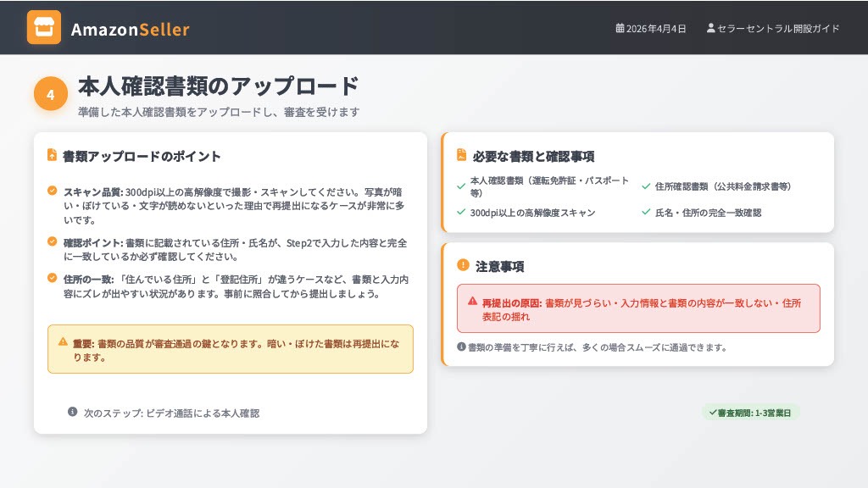Click the 次のステップ: ビデオ通話による本人確認 text
Screen dimensions: 868x488
(x=171, y=413)
